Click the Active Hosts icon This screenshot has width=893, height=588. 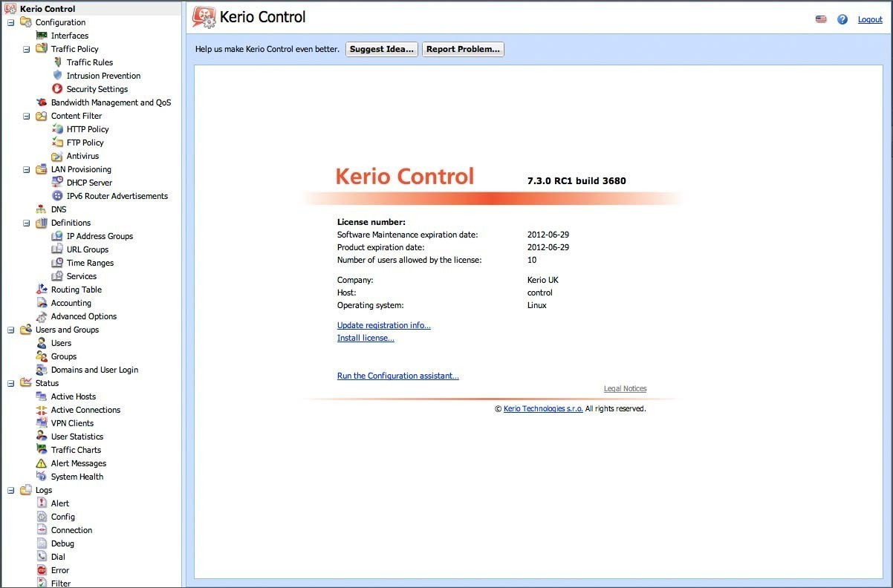point(42,396)
